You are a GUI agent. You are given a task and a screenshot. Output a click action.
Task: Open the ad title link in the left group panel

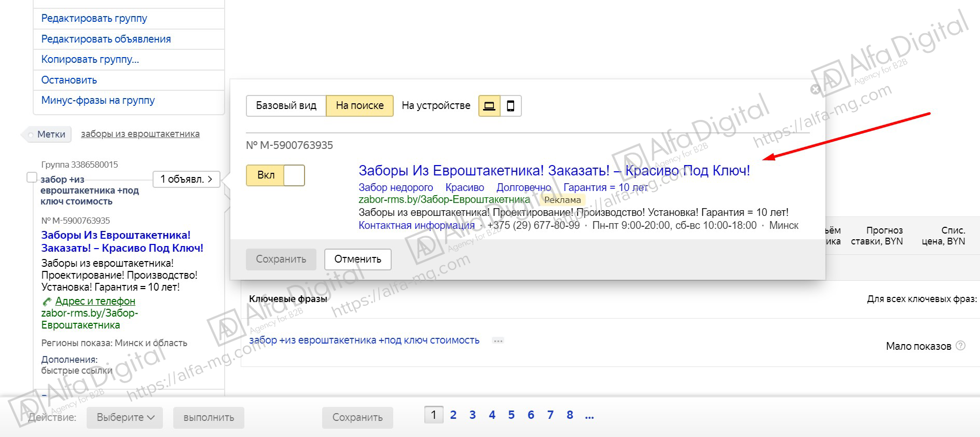tap(122, 241)
